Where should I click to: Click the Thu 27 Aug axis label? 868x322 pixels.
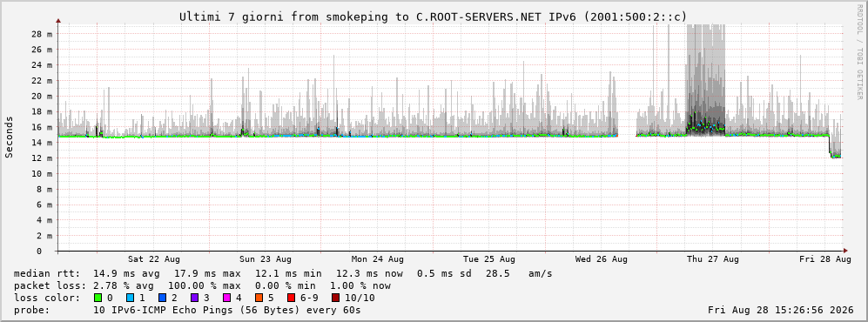713,259
